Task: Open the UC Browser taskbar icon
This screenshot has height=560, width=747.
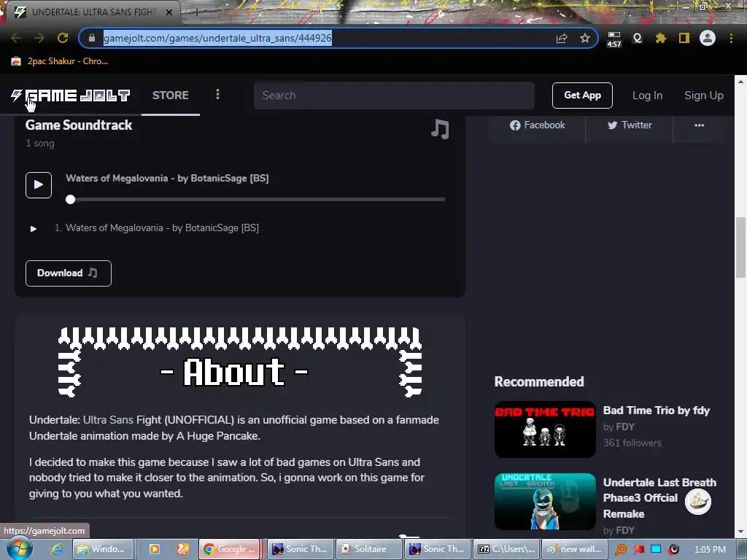Action: tap(183, 549)
